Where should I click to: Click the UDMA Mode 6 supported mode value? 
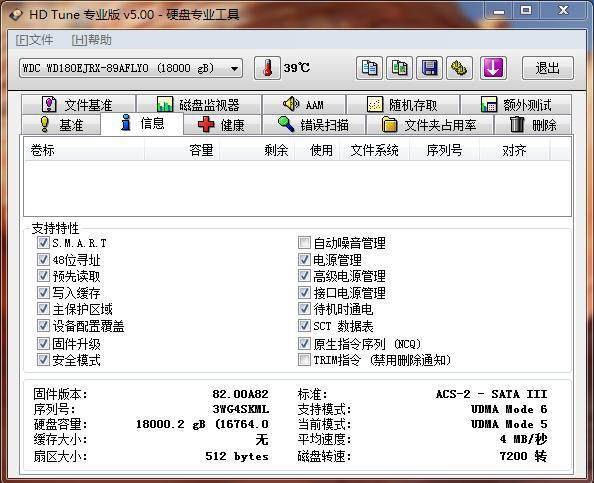[x=509, y=409]
